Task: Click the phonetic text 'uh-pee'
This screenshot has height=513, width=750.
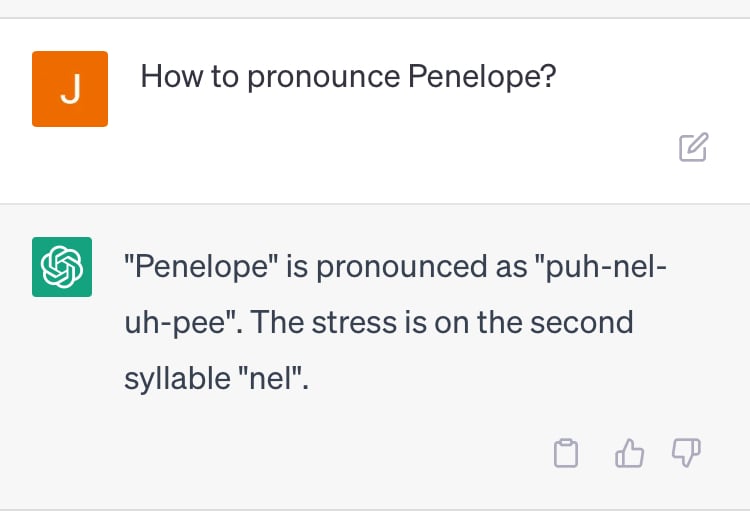Action: (175, 323)
